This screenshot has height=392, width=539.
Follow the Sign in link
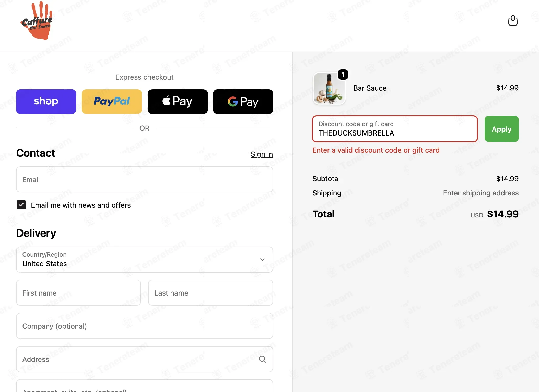point(262,154)
